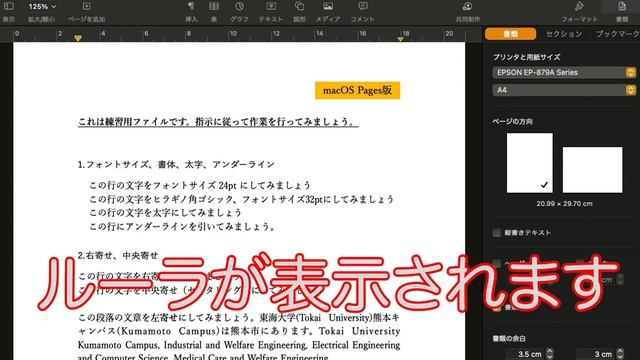The image size is (640, 360).
Task: Click the line about ヒラギノ角ゴシック 32pt
Action: point(242,199)
